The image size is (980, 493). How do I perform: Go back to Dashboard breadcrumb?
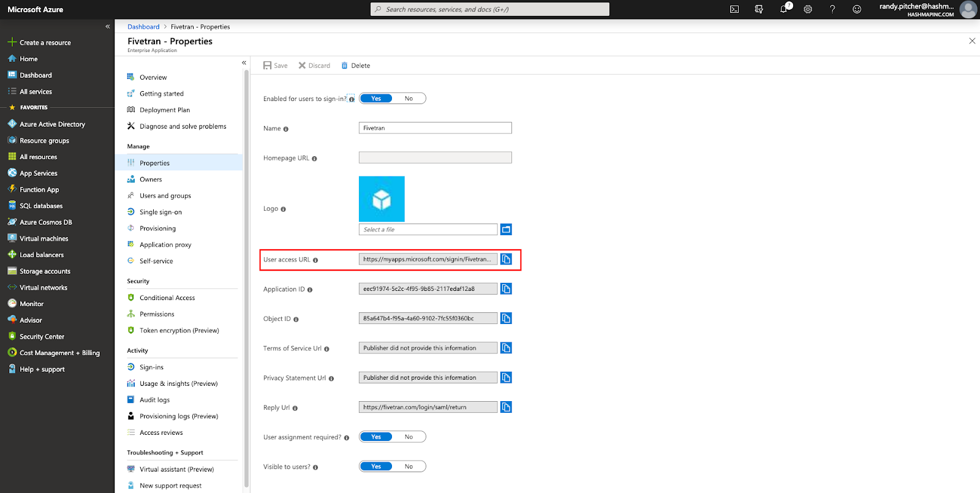(x=143, y=27)
